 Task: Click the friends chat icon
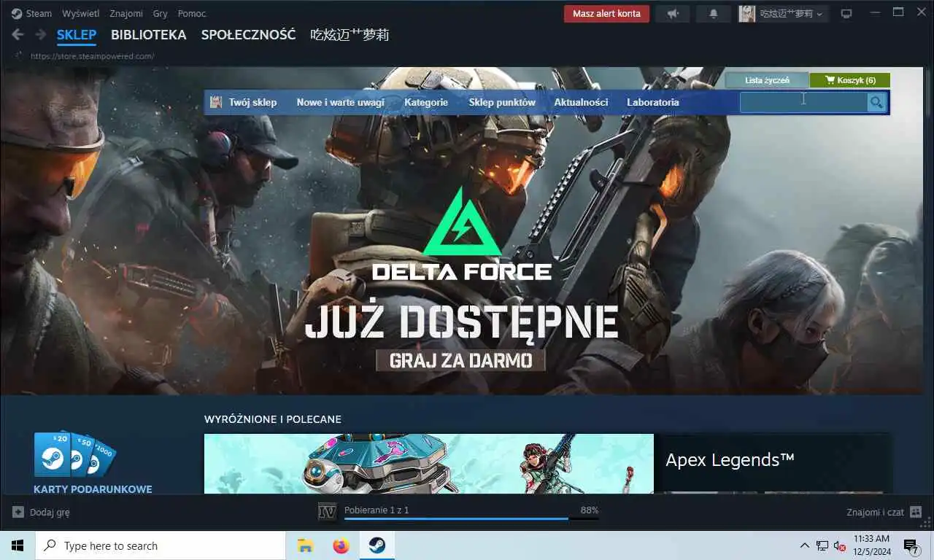pyautogui.click(x=916, y=512)
